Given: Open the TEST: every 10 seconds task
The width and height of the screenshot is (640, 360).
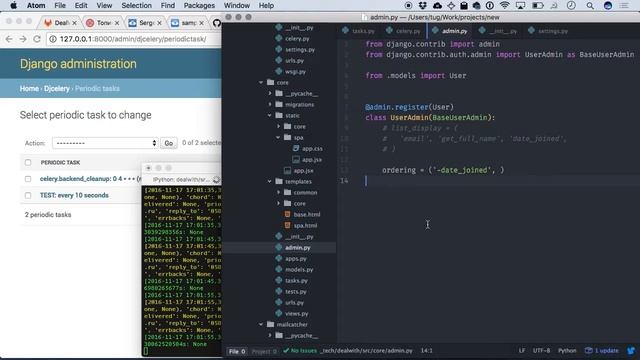Looking at the screenshot, I should pos(74,196).
